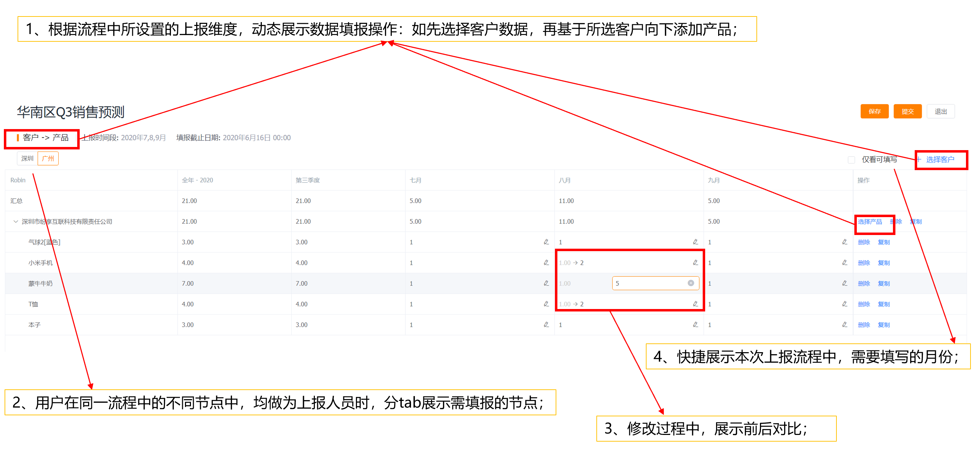Click edit pencil for 本子 八月 cell
Viewport: 980px width, 463px height.
tap(695, 325)
